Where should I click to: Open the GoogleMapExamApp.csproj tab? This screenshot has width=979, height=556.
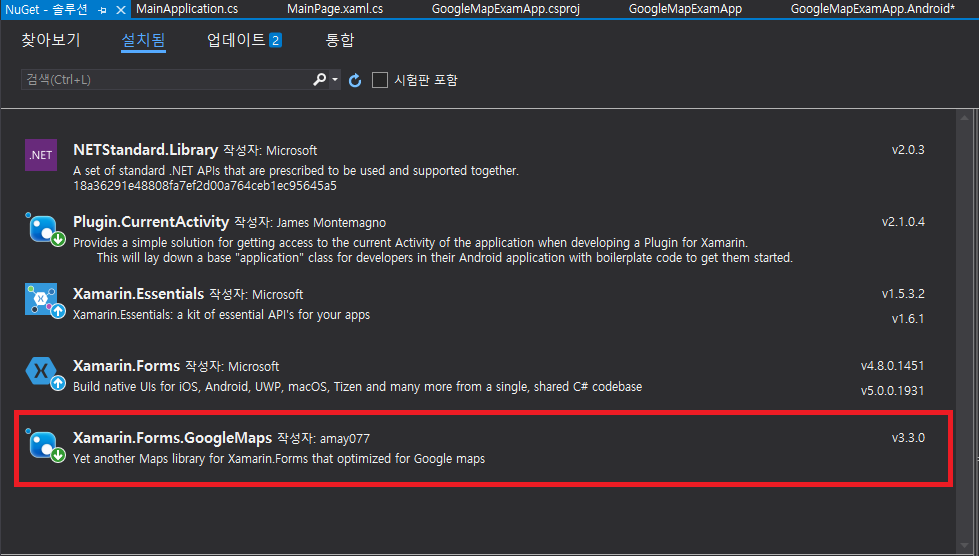click(506, 9)
